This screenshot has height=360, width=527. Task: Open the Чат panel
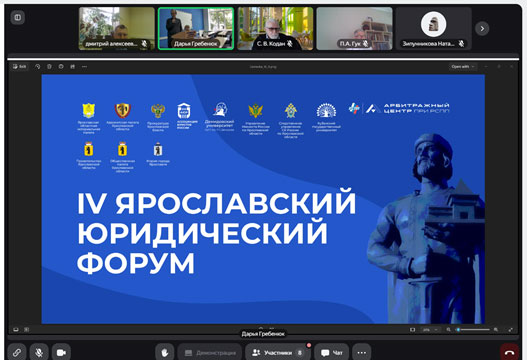tap(332, 352)
